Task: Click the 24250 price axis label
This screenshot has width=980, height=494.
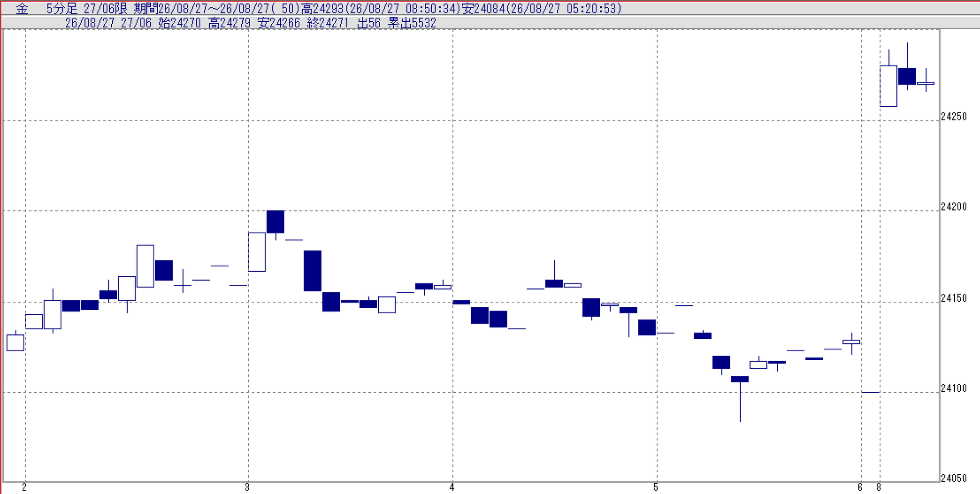Action: click(954, 117)
